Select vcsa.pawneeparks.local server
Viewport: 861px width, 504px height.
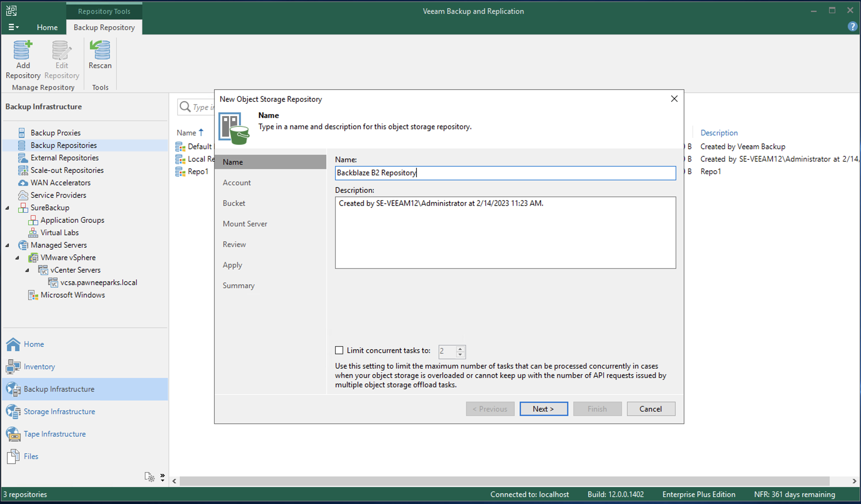(98, 283)
